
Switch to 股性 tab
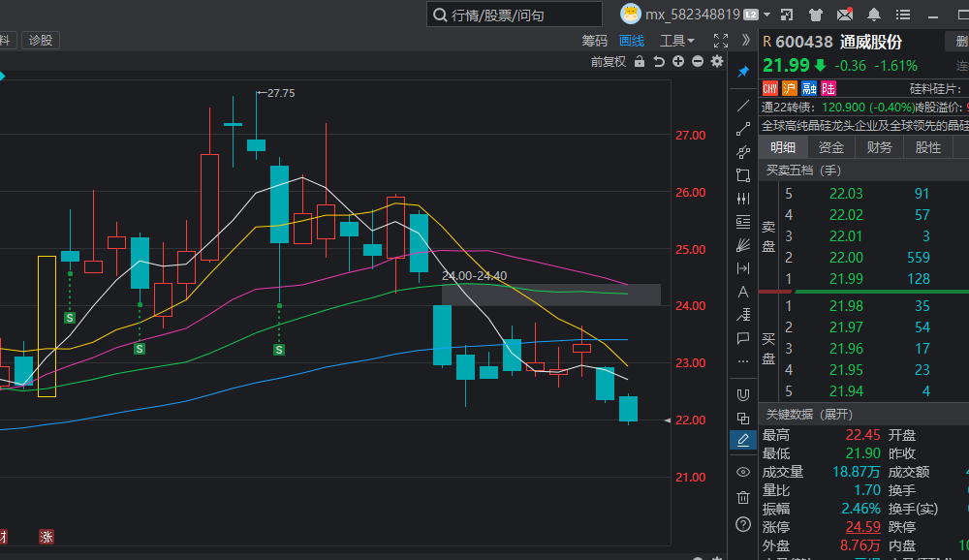(x=927, y=147)
